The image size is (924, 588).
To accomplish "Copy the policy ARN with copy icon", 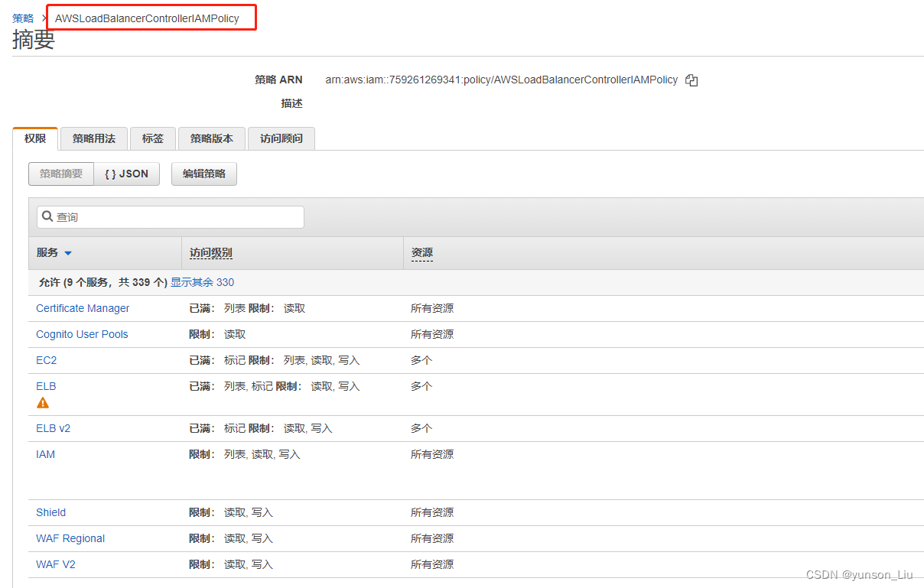I will click(691, 80).
